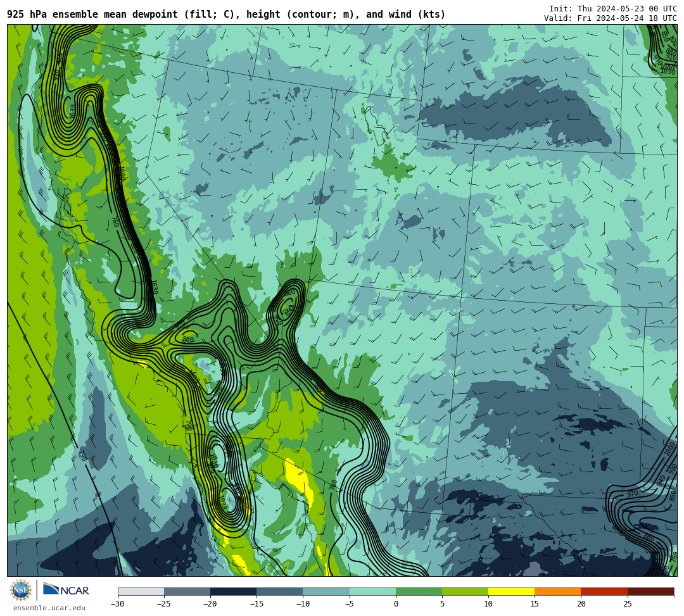Click the colorbar tick label 25

tap(627, 604)
